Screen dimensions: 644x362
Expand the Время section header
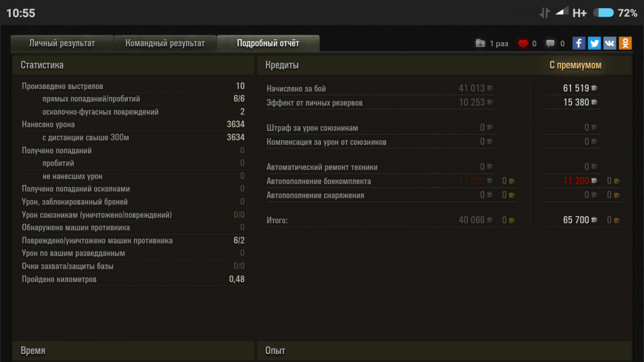(x=33, y=351)
